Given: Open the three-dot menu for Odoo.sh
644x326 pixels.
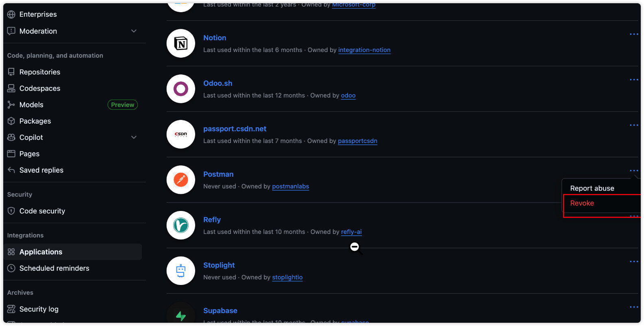Looking at the screenshot, I should [633, 80].
